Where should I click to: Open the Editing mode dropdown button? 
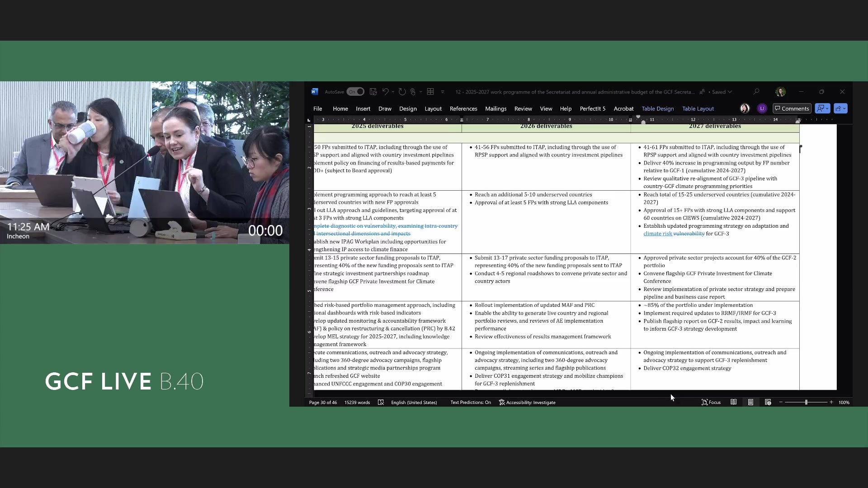[x=822, y=108]
